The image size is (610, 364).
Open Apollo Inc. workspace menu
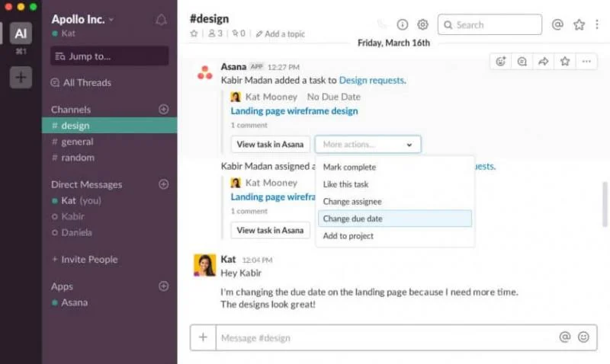tap(82, 19)
